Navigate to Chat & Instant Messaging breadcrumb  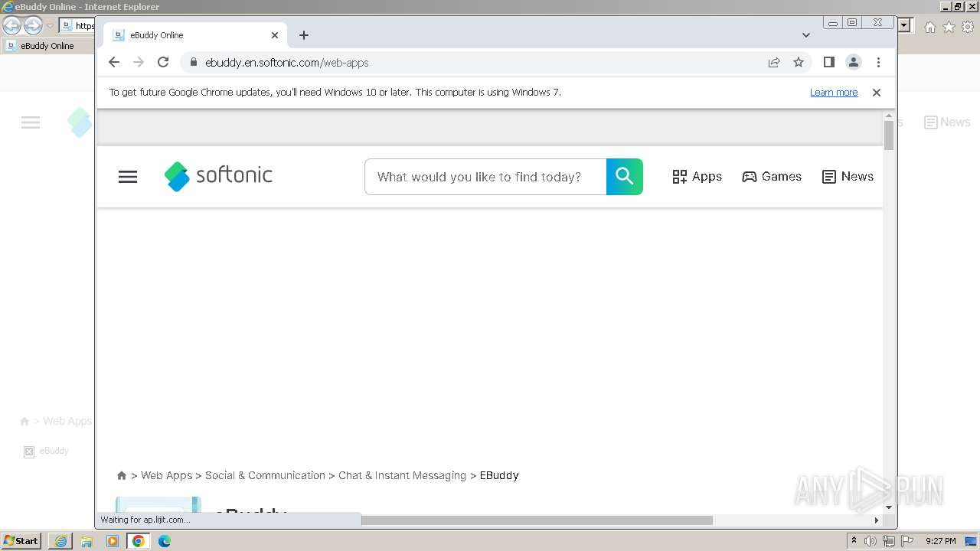402,475
